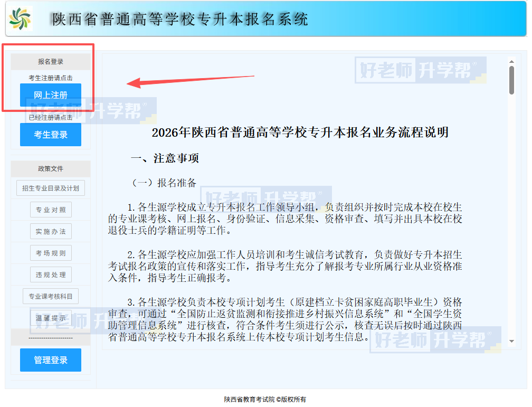The width and height of the screenshot is (532, 407).
Task: Click the 陕西省普通高等学校专升本报名系统 header title
Action: tap(180, 19)
